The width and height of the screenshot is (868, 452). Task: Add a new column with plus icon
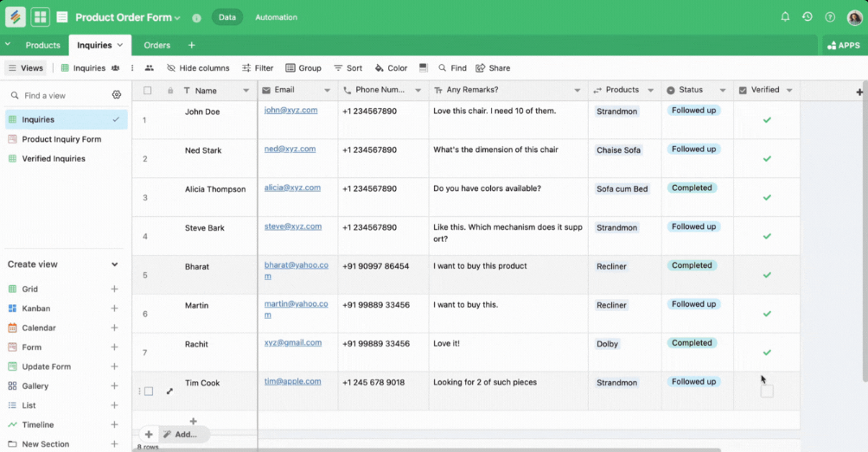point(859,92)
